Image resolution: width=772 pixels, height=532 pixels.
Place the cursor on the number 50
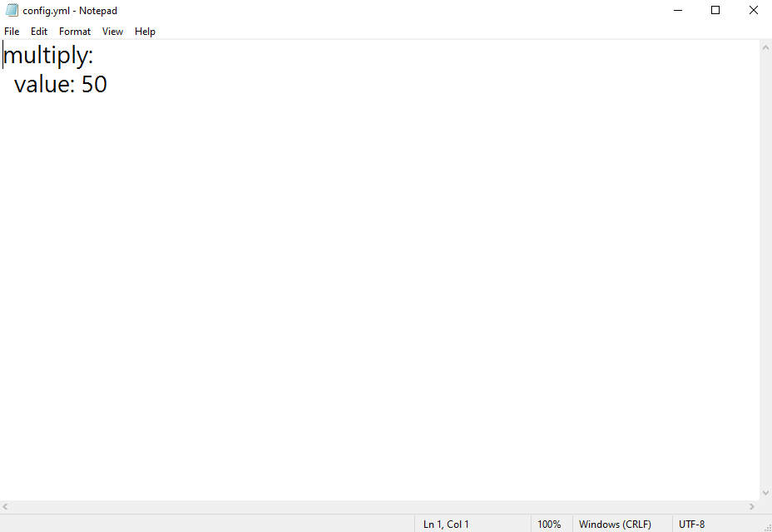pos(94,85)
